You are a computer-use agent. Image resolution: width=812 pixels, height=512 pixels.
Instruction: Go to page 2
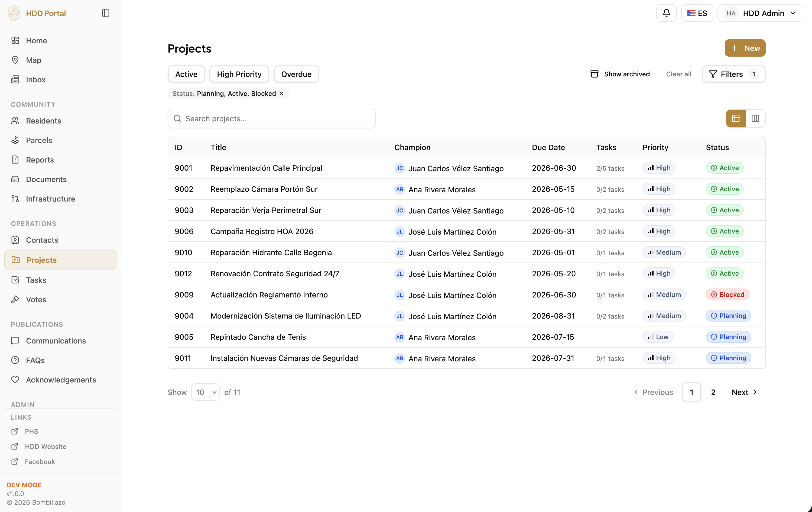713,392
